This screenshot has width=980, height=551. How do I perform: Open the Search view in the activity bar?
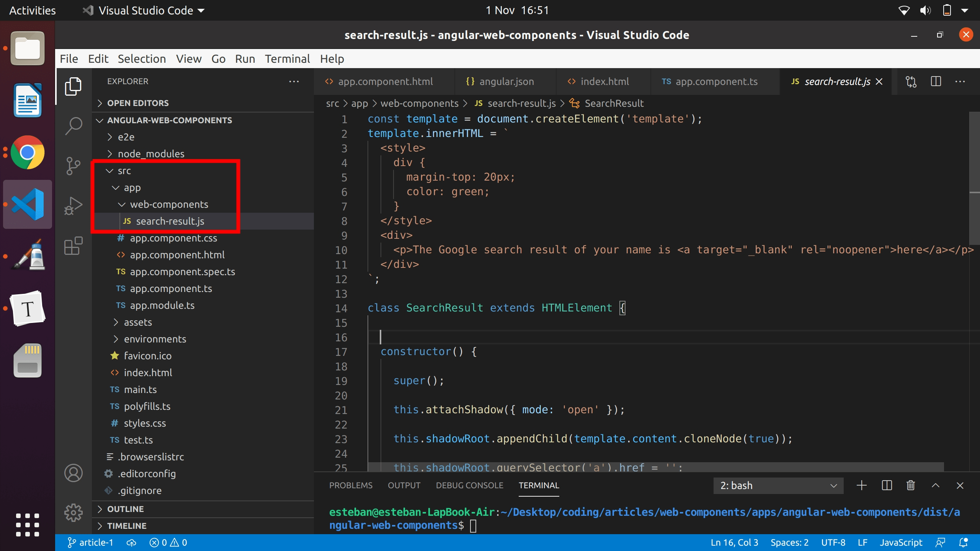[73, 125]
